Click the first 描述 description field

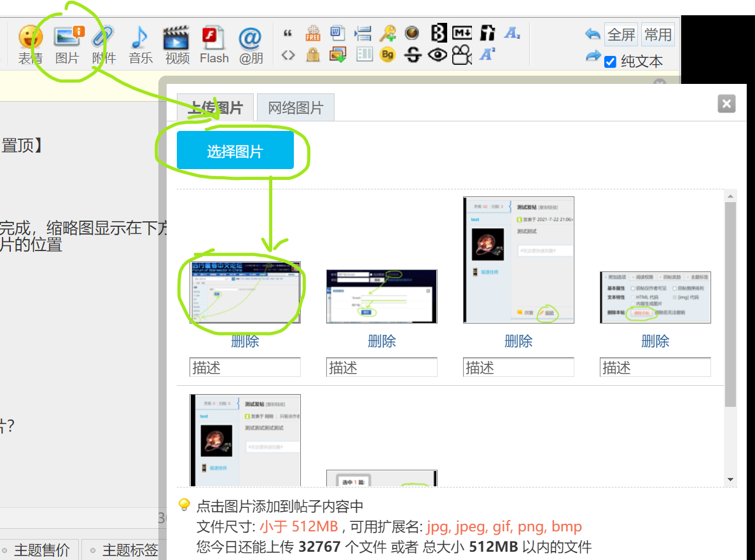point(244,367)
